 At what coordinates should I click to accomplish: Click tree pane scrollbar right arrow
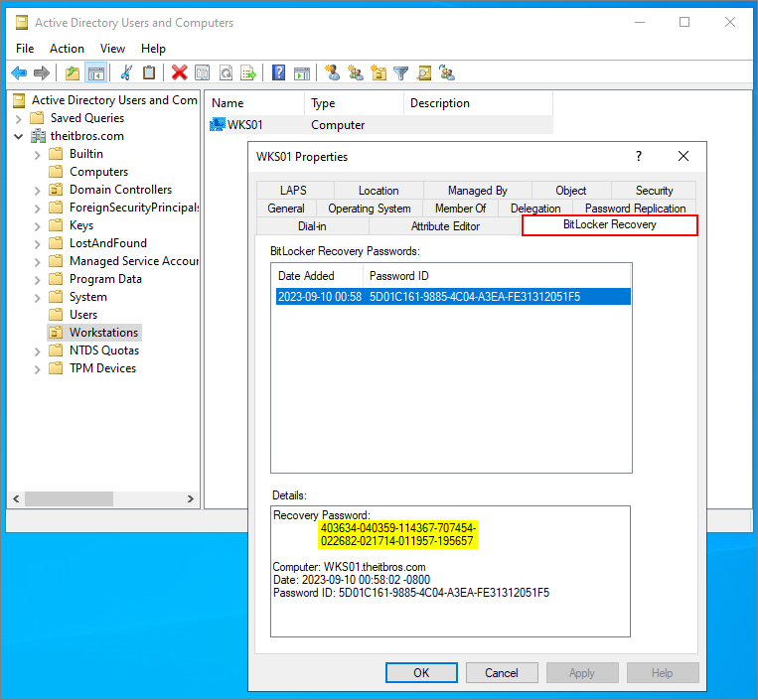pyautogui.click(x=191, y=498)
